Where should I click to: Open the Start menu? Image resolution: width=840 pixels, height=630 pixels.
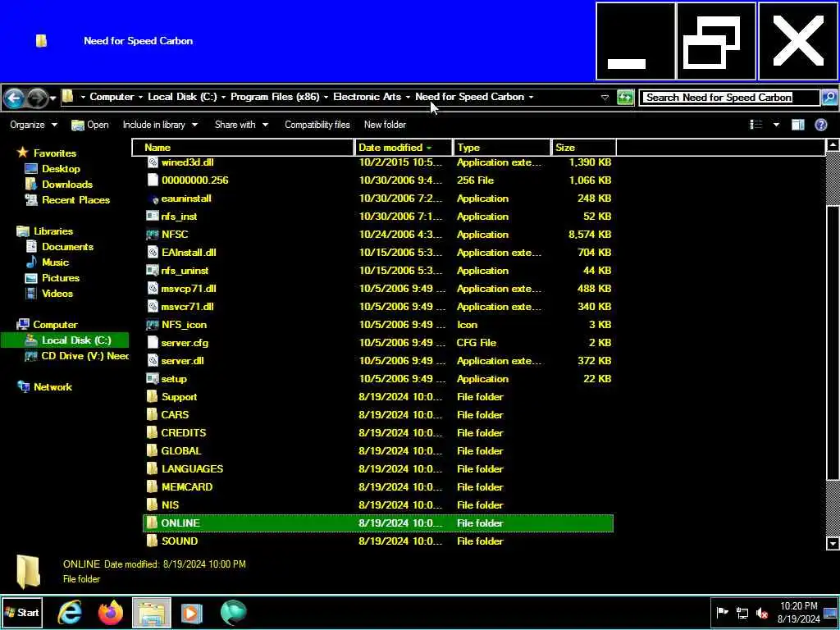[x=22, y=612]
